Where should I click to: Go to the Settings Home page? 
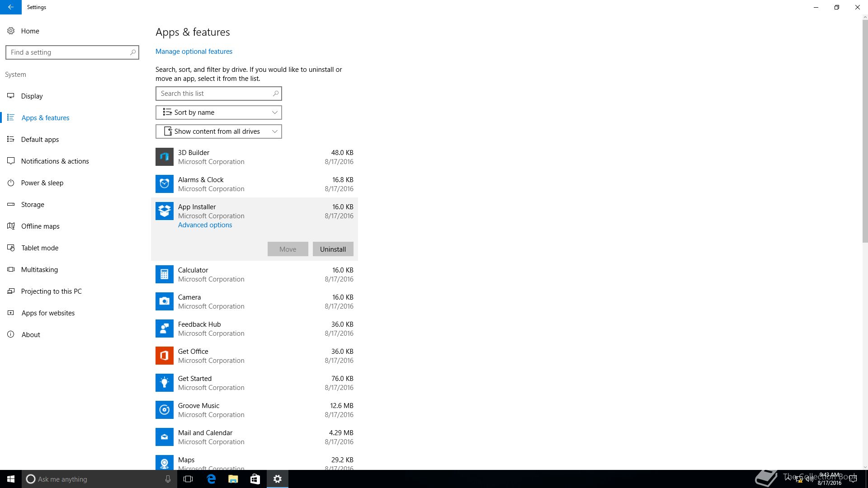30,31
